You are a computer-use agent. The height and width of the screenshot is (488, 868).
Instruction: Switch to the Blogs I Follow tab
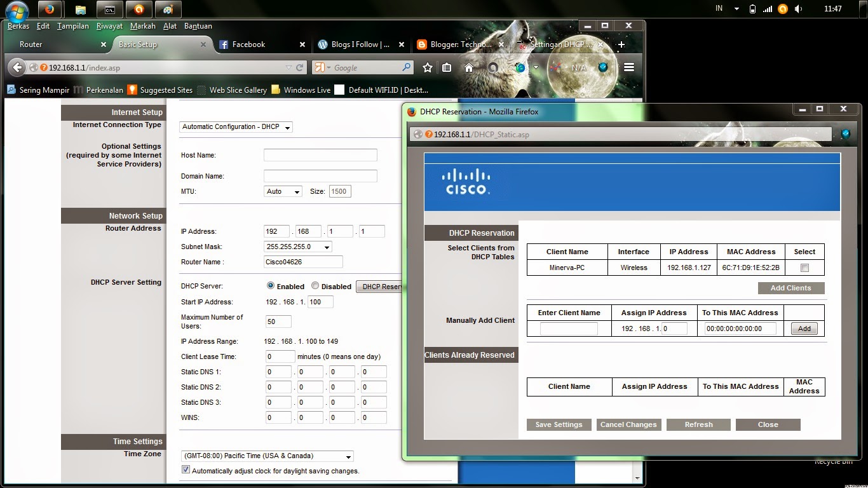[x=361, y=44]
